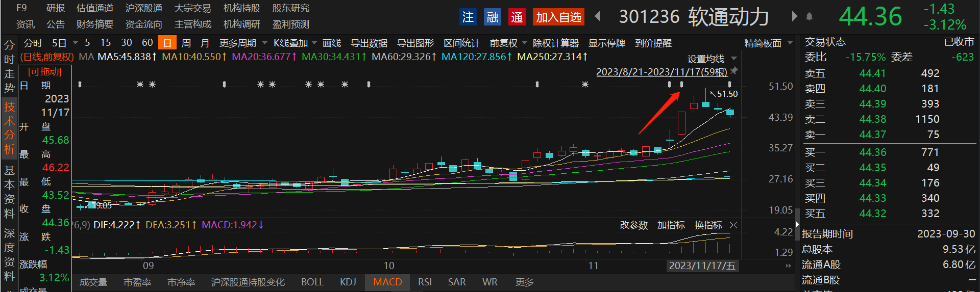Image resolution: width=980 pixels, height=292 pixels.
Task: Switch chart to 5日 view
Action: click(60, 43)
